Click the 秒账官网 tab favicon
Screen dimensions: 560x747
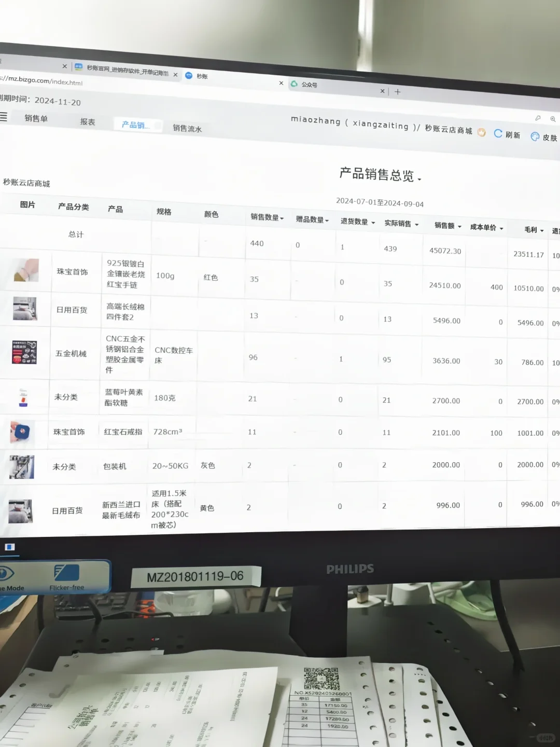click(79, 67)
